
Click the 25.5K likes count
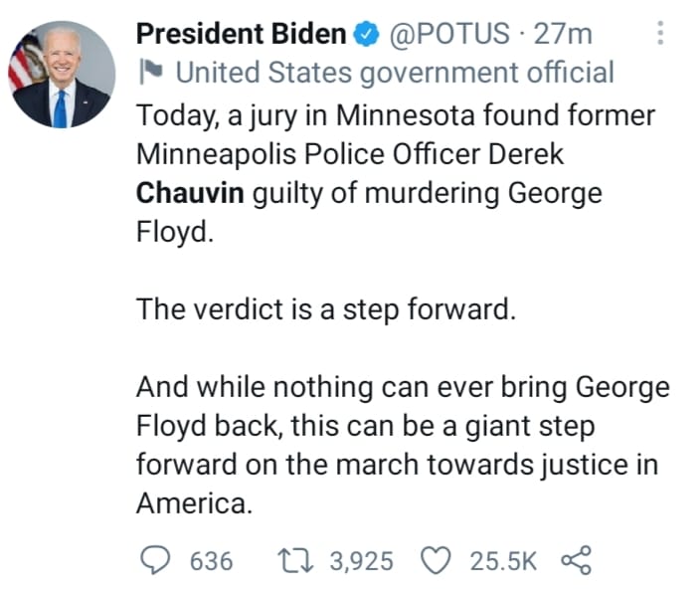tap(503, 561)
